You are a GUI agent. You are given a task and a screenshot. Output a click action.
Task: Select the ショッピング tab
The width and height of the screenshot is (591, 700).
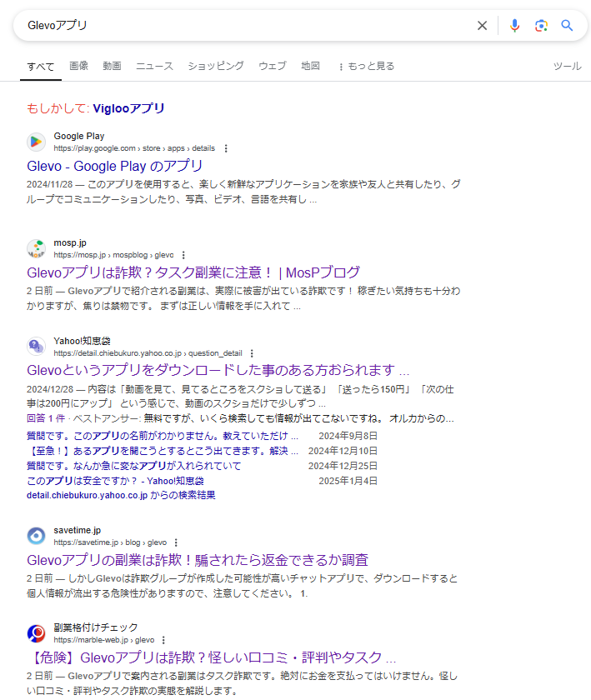coord(215,66)
